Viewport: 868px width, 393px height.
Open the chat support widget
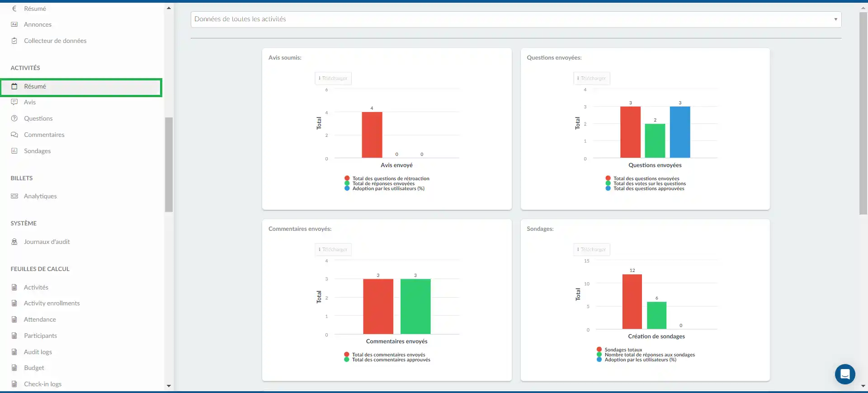pyautogui.click(x=845, y=374)
